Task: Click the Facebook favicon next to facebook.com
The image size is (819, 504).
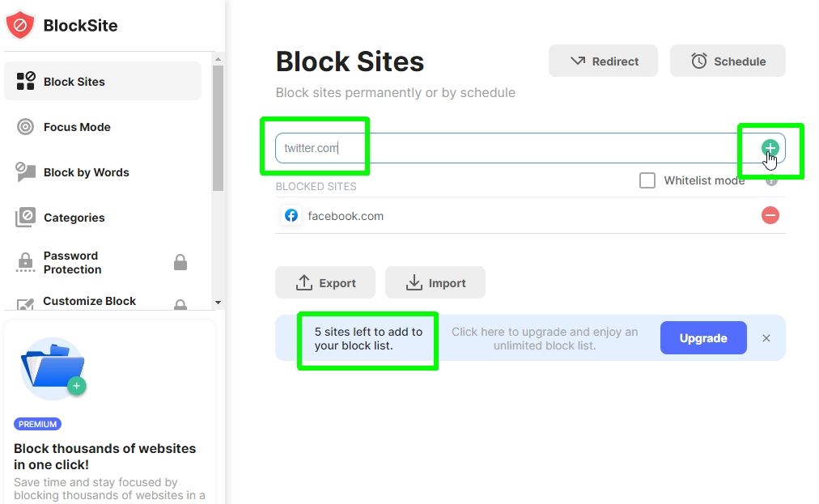Action: (x=291, y=215)
